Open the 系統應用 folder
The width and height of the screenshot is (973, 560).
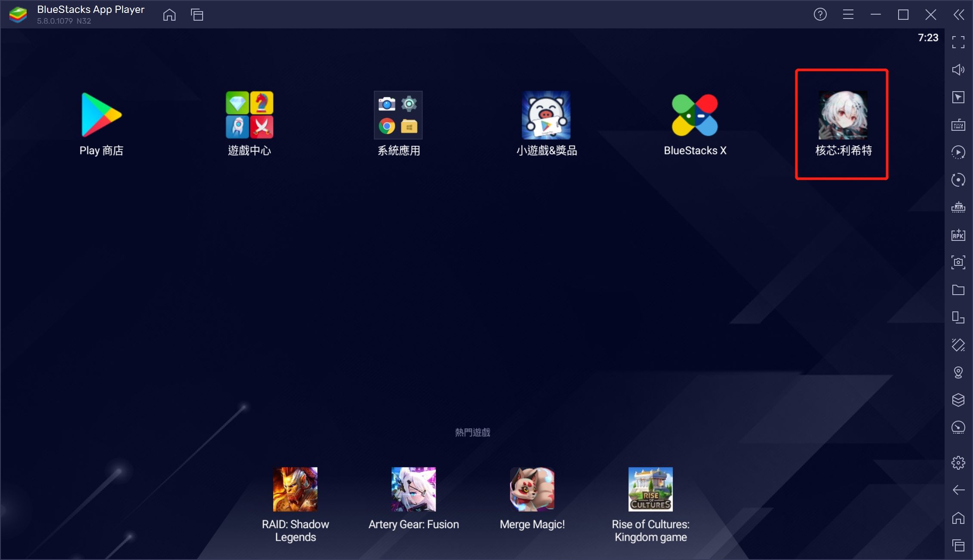(398, 123)
